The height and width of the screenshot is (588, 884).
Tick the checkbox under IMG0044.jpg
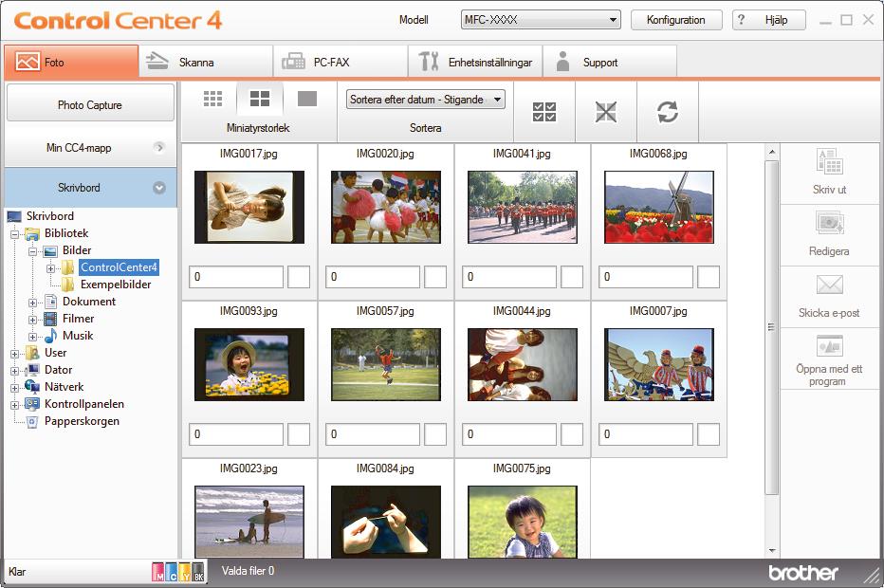pyautogui.click(x=572, y=434)
